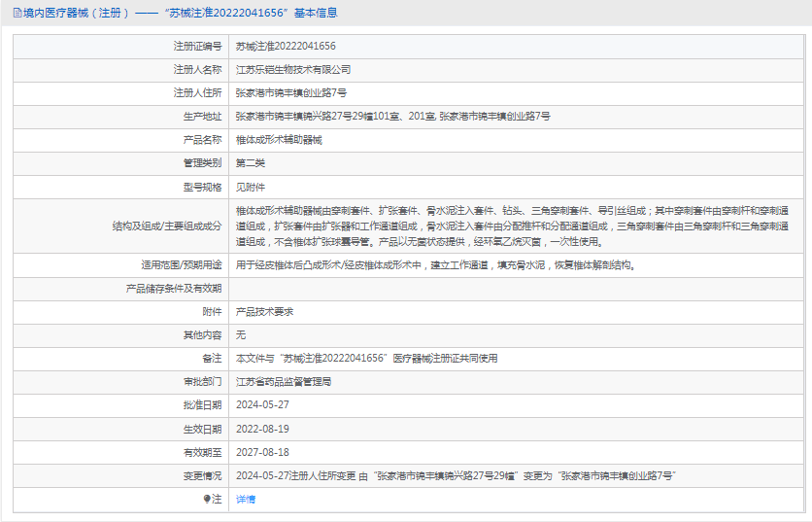812x522 pixels.
Task: Click the 产品储存条件及有效期 row label
Action: [x=174, y=288]
